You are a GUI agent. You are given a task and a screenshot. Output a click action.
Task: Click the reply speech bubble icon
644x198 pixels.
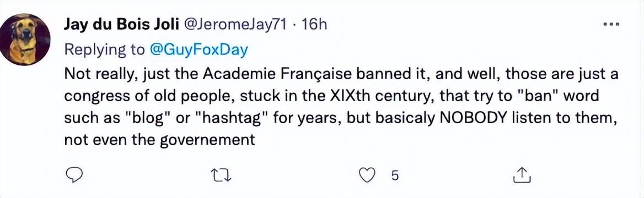coord(75,175)
